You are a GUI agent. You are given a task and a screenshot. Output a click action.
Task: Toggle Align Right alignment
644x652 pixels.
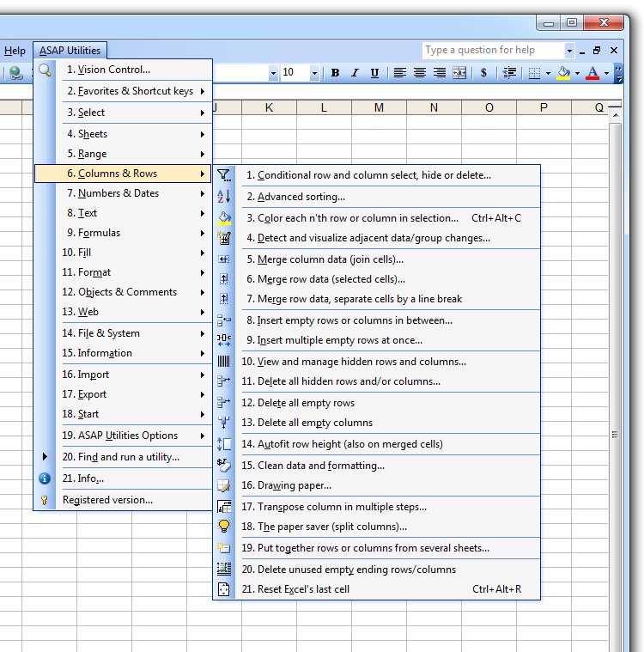tap(440, 73)
